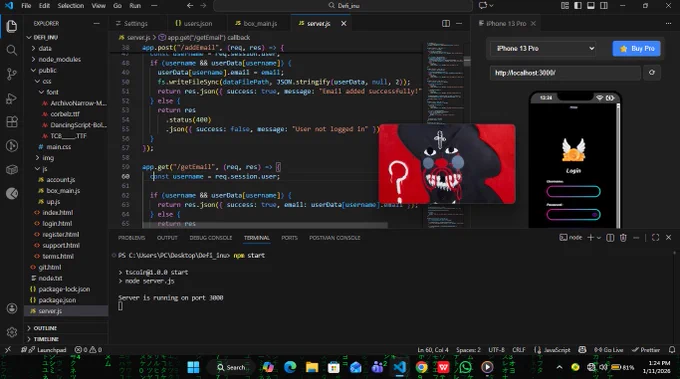
Task: Switch to the PROBLEMS panel tab
Action: pos(132,238)
